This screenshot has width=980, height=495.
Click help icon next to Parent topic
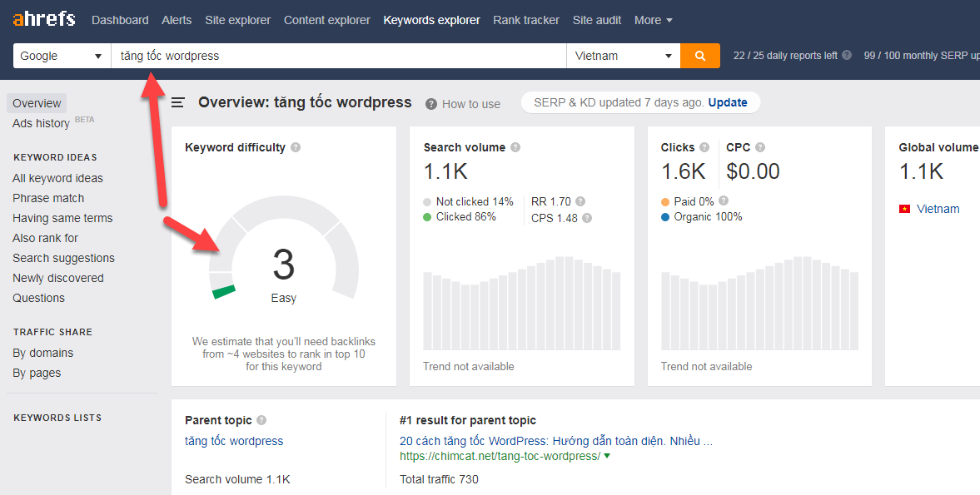pos(261,420)
